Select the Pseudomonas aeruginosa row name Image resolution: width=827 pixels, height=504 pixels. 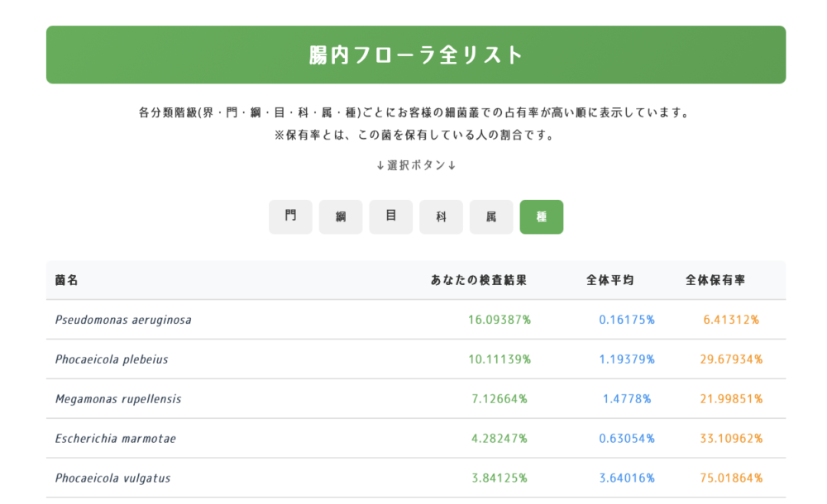click(x=123, y=320)
